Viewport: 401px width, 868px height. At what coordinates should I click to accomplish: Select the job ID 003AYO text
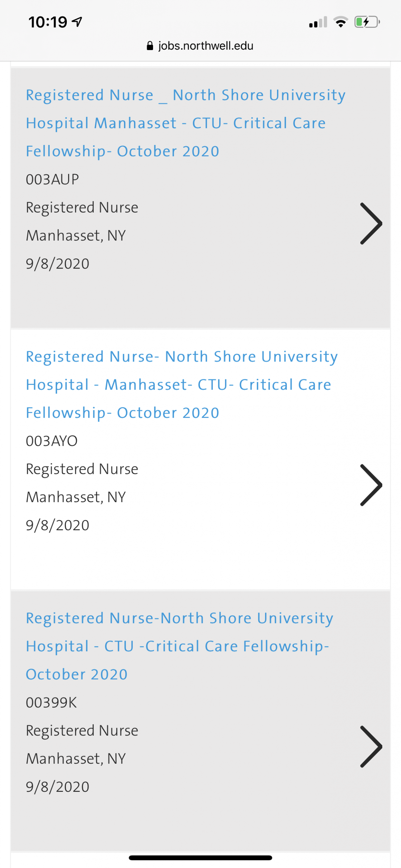[x=51, y=441]
